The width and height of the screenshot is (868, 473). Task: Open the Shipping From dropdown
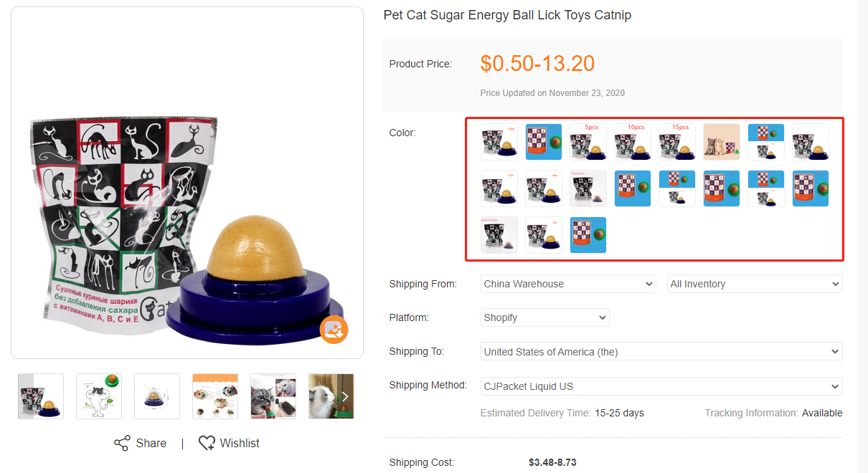tap(568, 284)
